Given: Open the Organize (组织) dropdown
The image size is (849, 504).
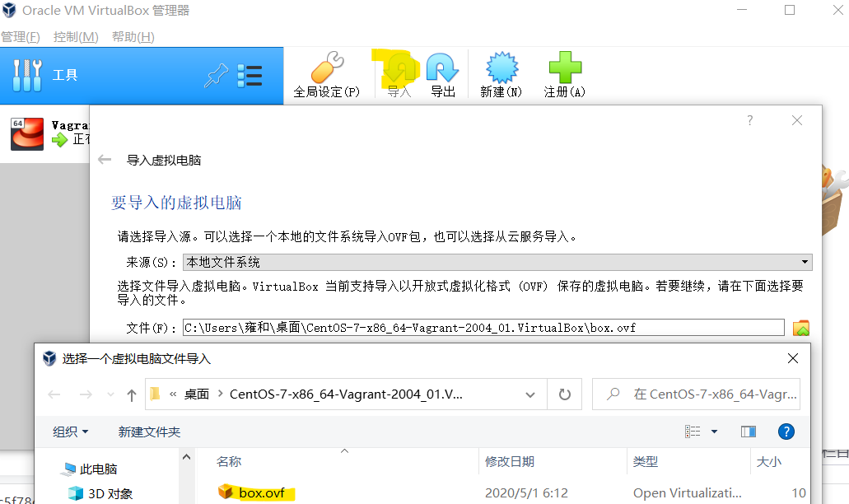Looking at the screenshot, I should (70, 432).
